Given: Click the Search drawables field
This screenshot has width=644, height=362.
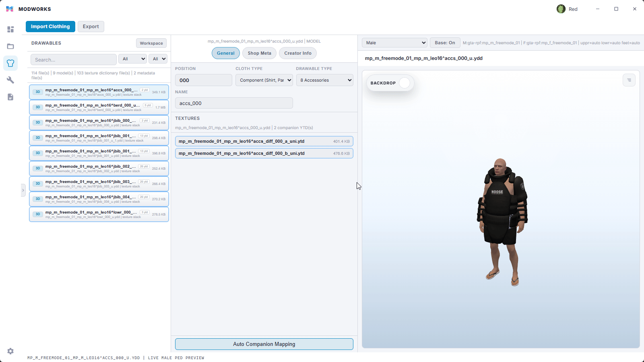Looking at the screenshot, I should click(74, 60).
